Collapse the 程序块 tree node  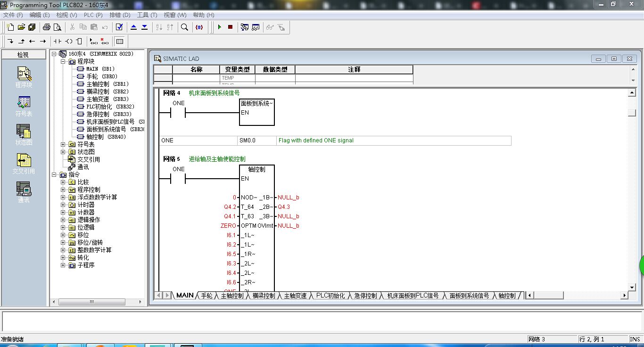63,61
